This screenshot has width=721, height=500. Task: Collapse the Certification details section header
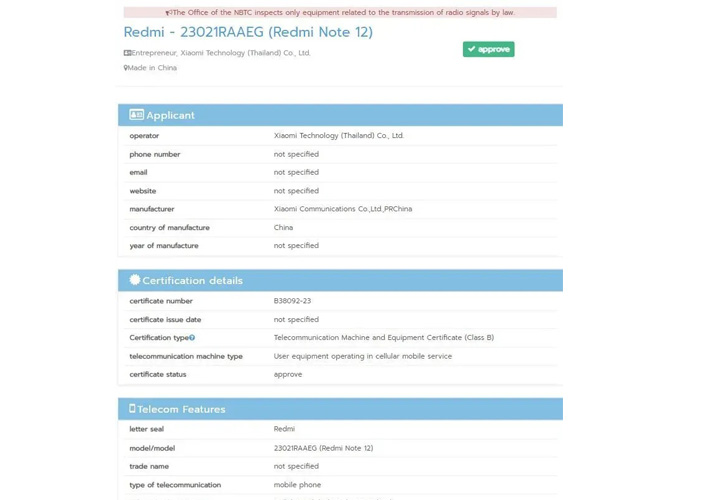340,280
